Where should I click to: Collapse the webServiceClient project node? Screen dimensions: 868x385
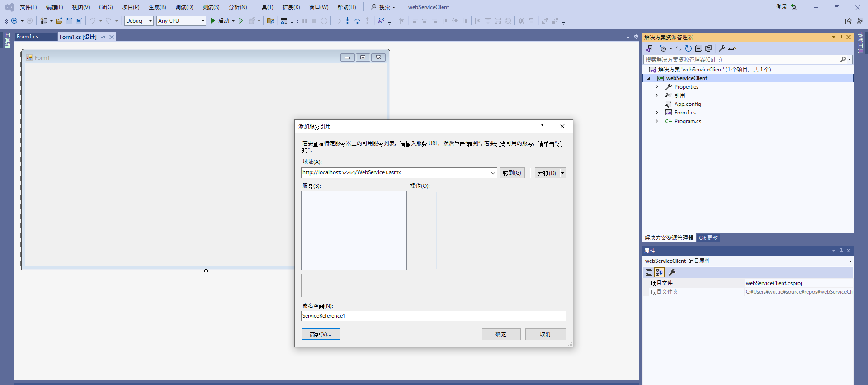pyautogui.click(x=649, y=78)
